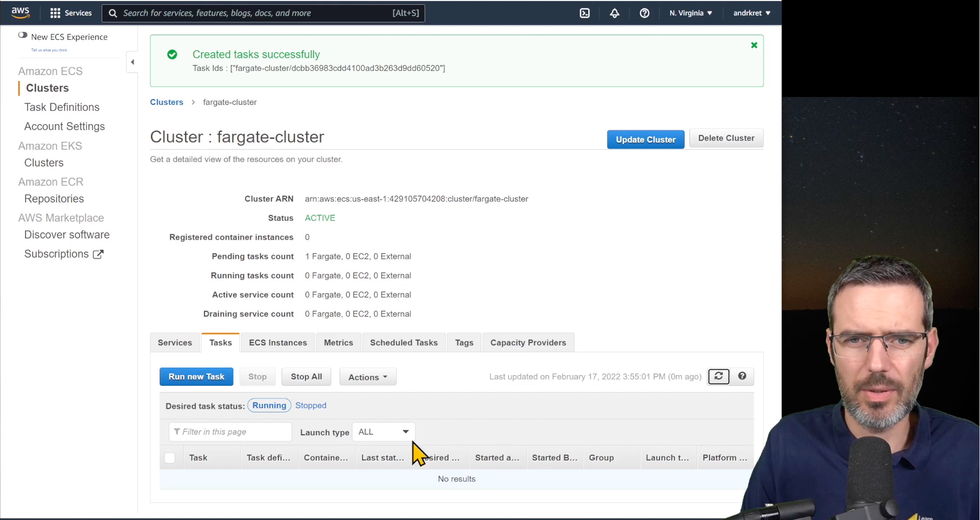
Task: Click the Cluster ARN value text
Action: (x=416, y=199)
